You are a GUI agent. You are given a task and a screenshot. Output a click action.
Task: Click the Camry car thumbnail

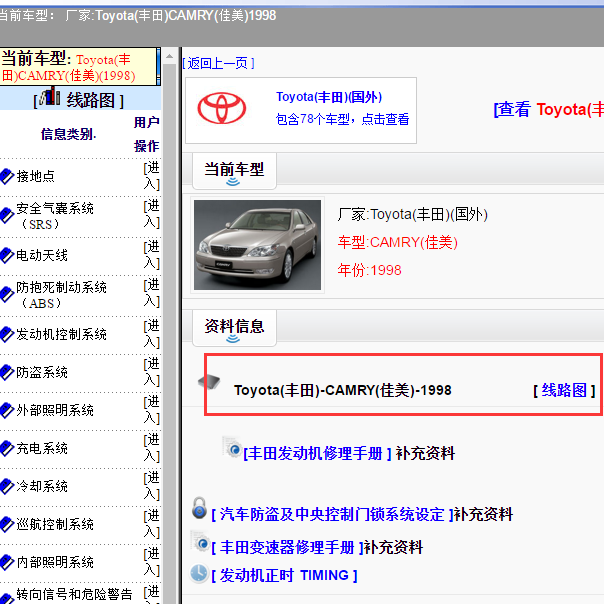pyautogui.click(x=257, y=245)
